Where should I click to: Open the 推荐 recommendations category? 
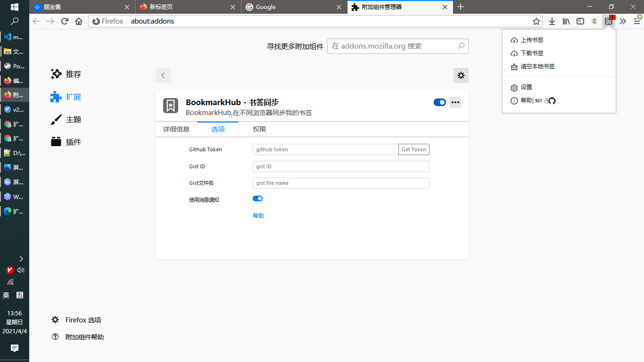click(66, 74)
